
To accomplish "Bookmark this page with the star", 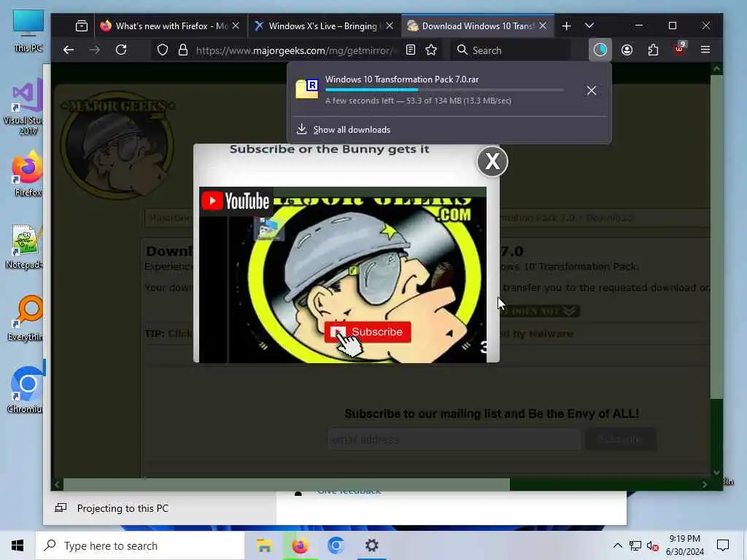I will click(431, 50).
